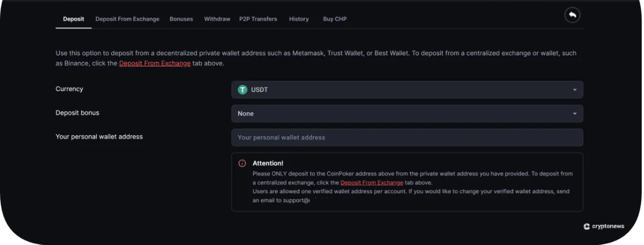Switch to the Buy CHP tab
The height and width of the screenshot is (245, 644).
tap(335, 19)
